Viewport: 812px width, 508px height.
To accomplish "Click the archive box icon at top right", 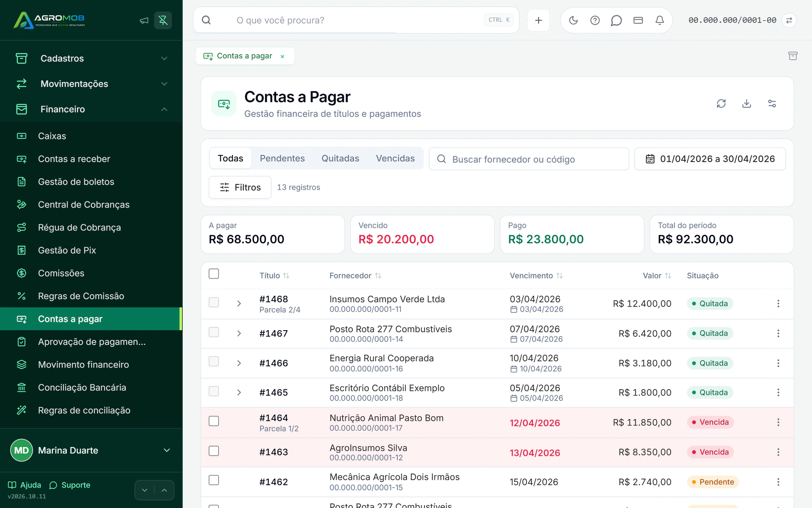I will coord(793,56).
